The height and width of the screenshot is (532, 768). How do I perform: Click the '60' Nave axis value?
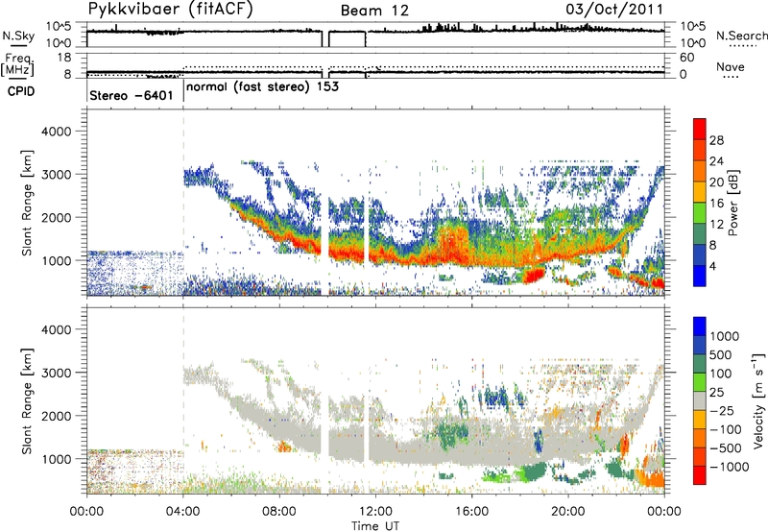(x=686, y=58)
